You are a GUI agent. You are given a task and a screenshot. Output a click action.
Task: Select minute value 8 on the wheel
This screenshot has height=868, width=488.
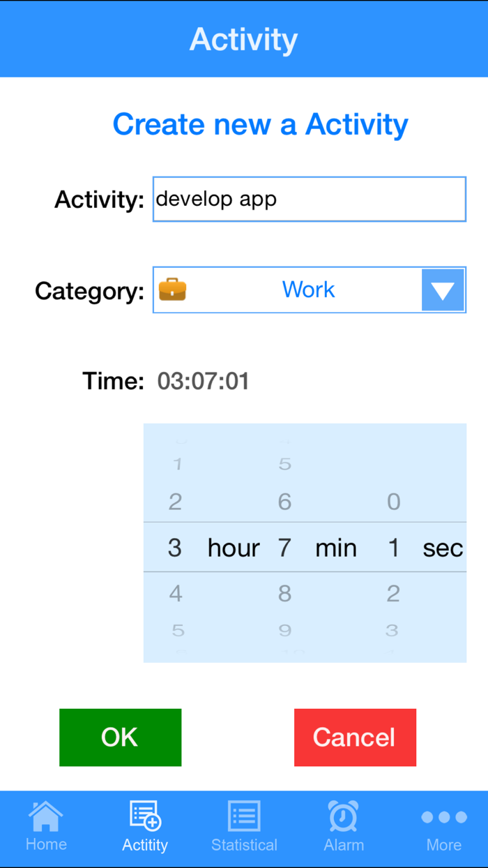(x=284, y=592)
